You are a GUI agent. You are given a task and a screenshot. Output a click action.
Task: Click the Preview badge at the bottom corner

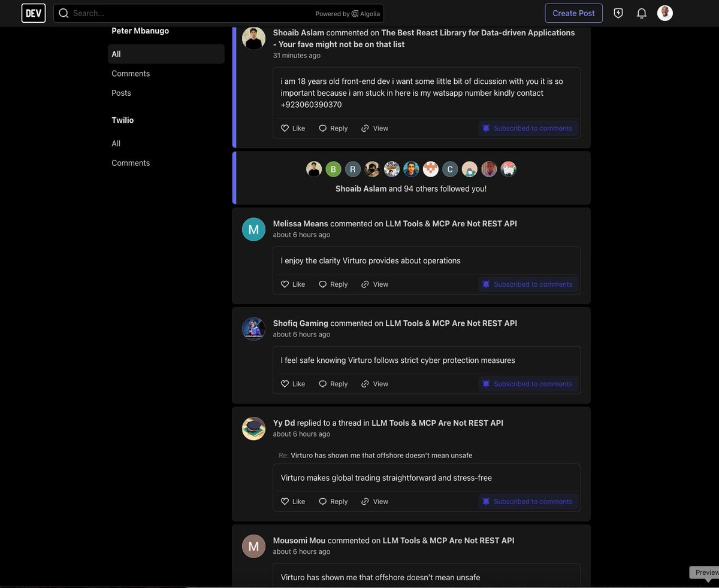705,572
